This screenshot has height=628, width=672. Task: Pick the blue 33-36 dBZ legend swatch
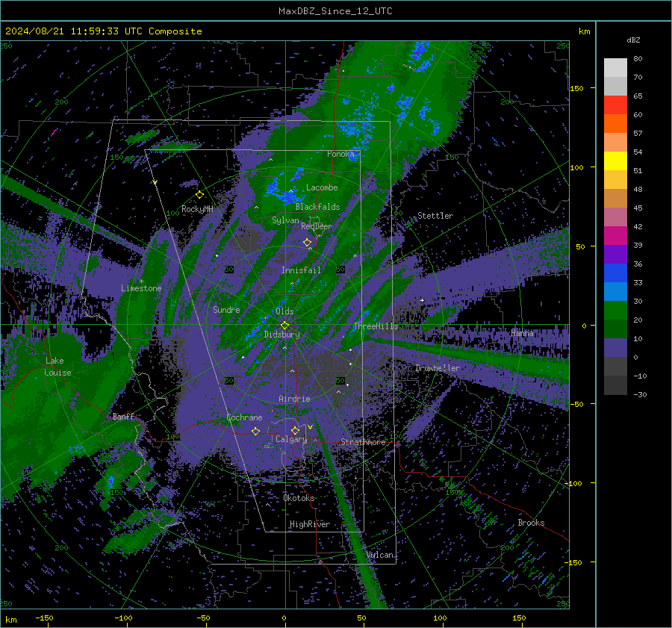coord(615,273)
